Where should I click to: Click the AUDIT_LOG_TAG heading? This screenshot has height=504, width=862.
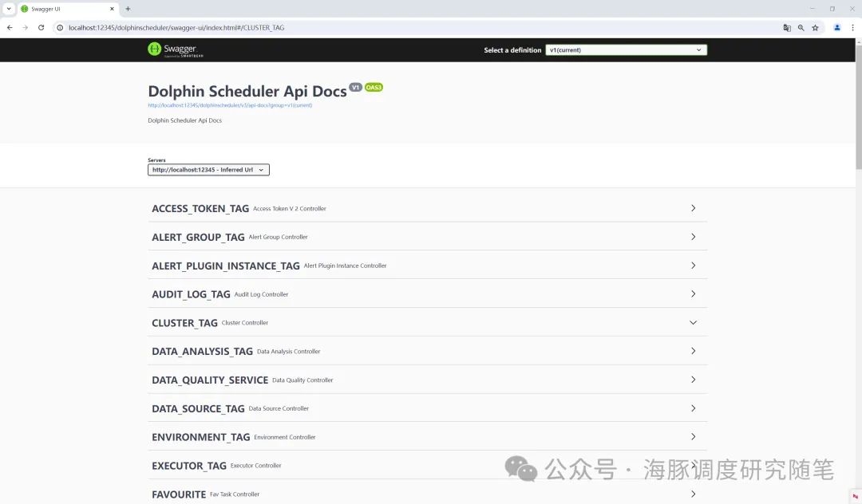point(191,294)
